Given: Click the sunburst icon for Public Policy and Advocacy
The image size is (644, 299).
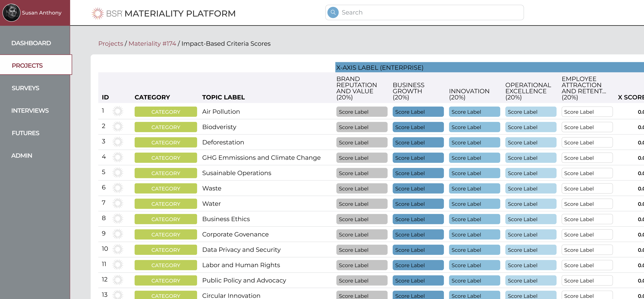Looking at the screenshot, I should pos(118,280).
